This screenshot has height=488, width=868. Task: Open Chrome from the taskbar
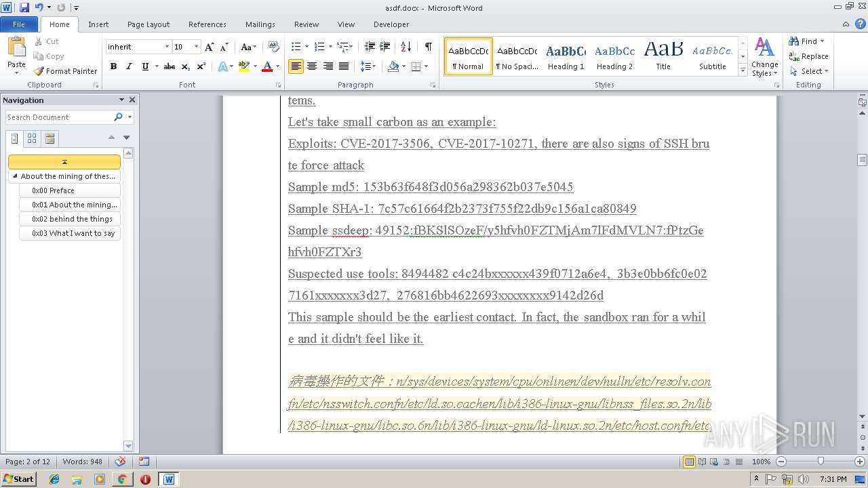coord(122,479)
